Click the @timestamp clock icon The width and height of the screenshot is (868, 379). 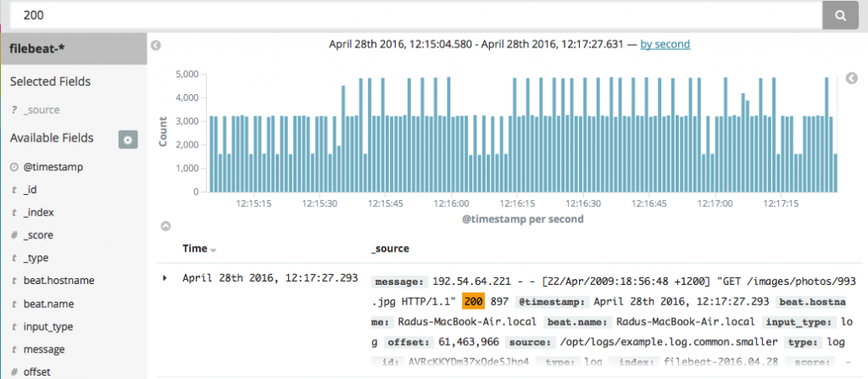[x=14, y=168]
